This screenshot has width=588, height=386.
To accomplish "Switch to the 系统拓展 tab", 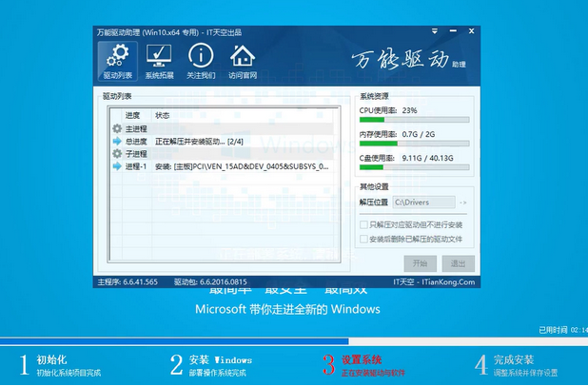I will [x=160, y=61].
